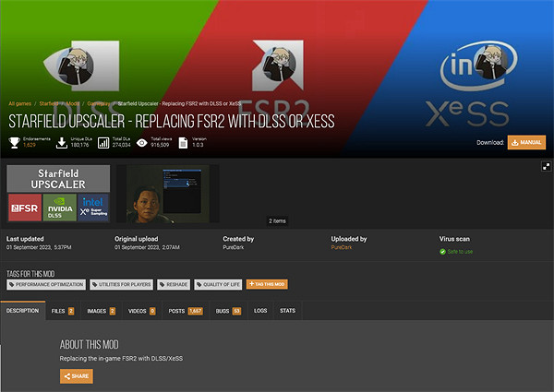Screen dimensions: 554x392
Task: Click the Share button
Action: 77,376
